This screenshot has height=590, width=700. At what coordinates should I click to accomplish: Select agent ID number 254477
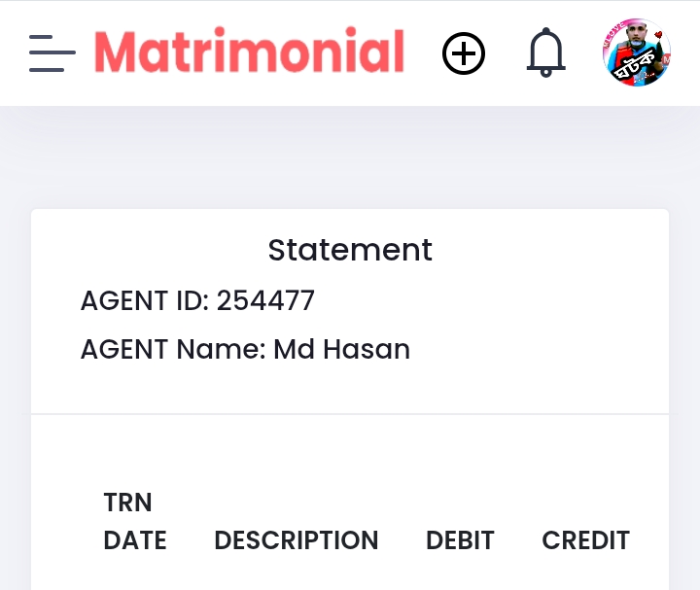point(265,300)
